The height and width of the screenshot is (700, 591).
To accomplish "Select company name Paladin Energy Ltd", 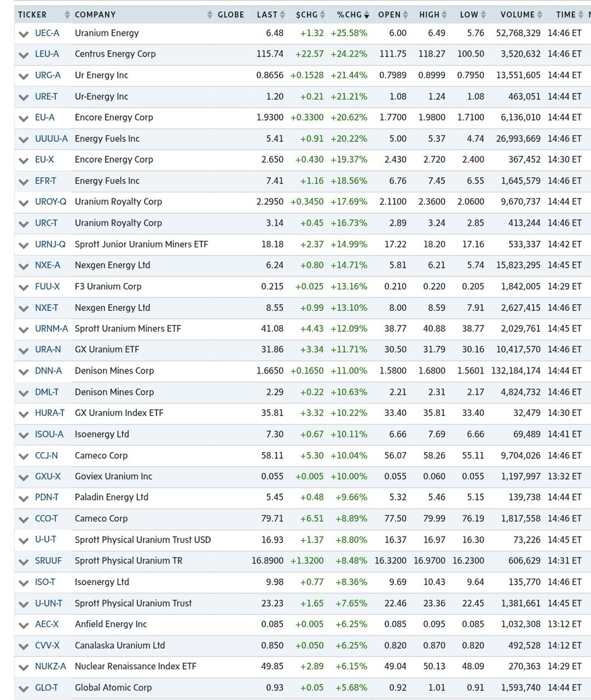I will 111,497.
